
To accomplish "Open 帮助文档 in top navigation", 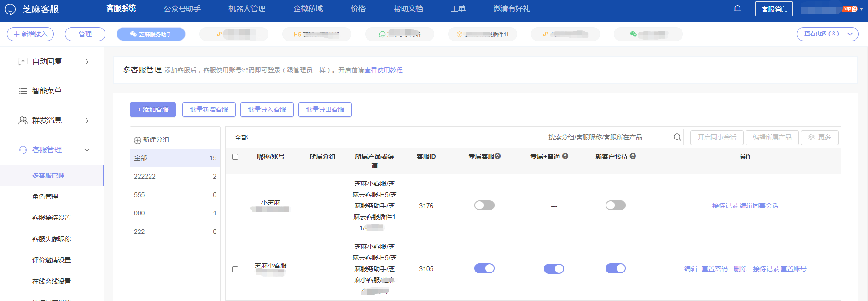I will pyautogui.click(x=408, y=9).
